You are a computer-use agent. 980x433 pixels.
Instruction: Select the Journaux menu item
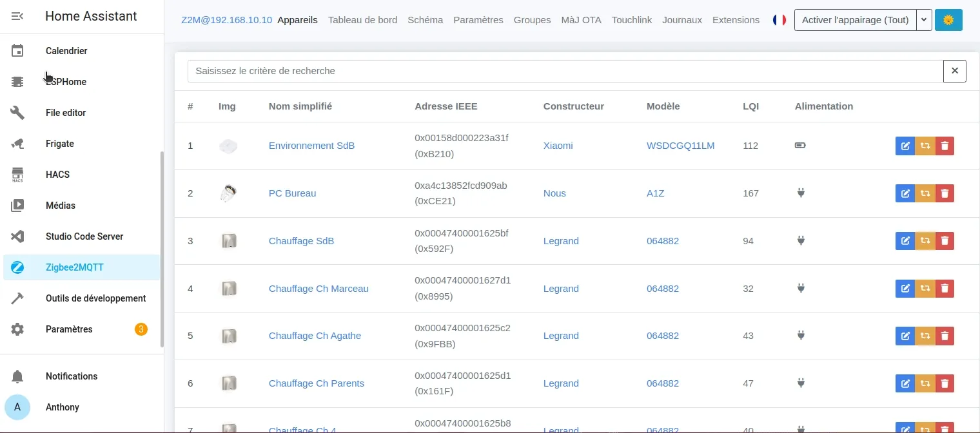coord(681,20)
